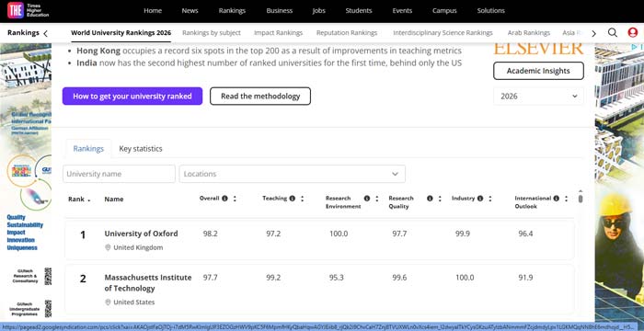
Task: Open the Industry column options dots
Action: [490, 199]
